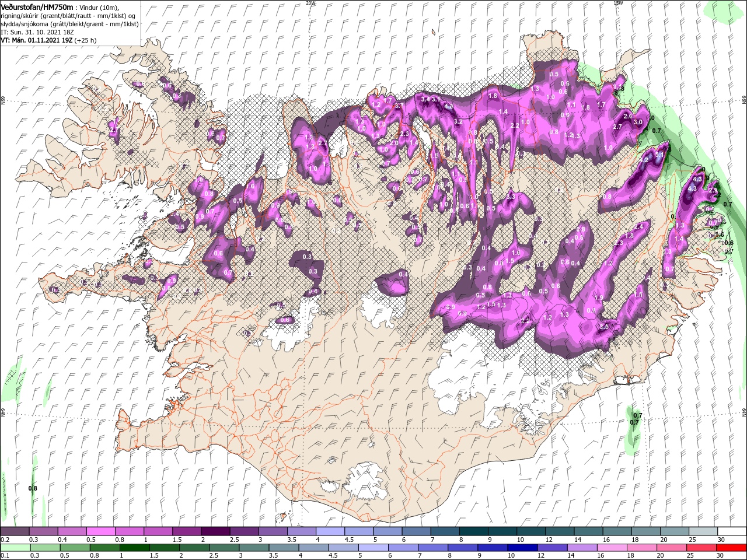Image resolution: width=747 pixels, height=560 pixels.
Task: Pick the rain swatch between 2.5 and 3
Action: tap(225, 548)
